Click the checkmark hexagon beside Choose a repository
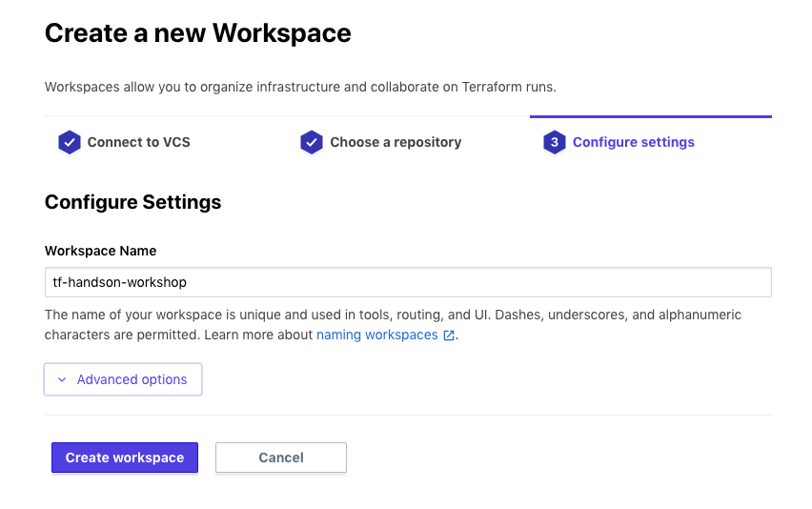 [x=312, y=143]
